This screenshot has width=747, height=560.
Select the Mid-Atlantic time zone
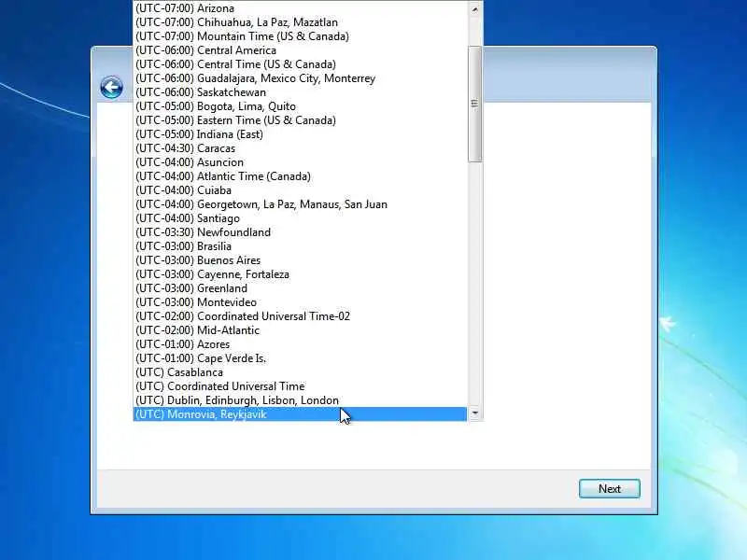coord(300,330)
